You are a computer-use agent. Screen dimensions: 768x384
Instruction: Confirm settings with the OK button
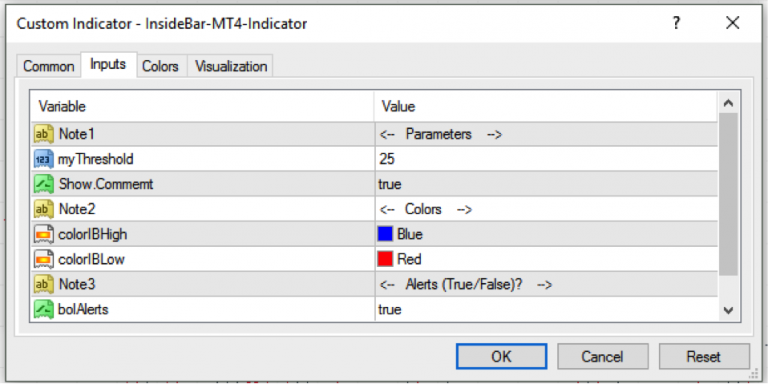501,357
